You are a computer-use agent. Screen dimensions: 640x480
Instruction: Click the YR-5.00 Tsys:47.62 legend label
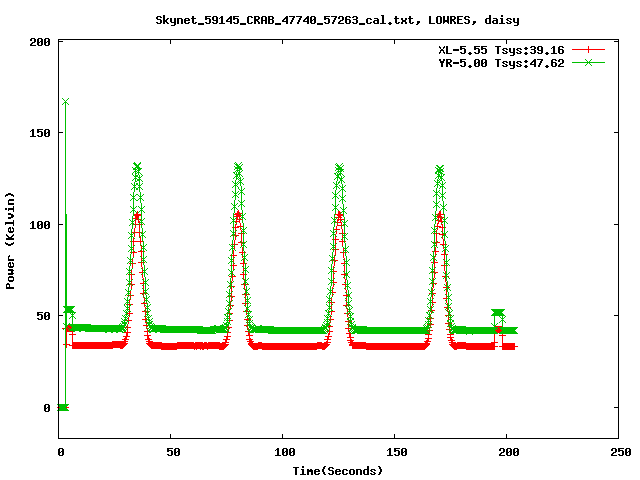[501, 63]
